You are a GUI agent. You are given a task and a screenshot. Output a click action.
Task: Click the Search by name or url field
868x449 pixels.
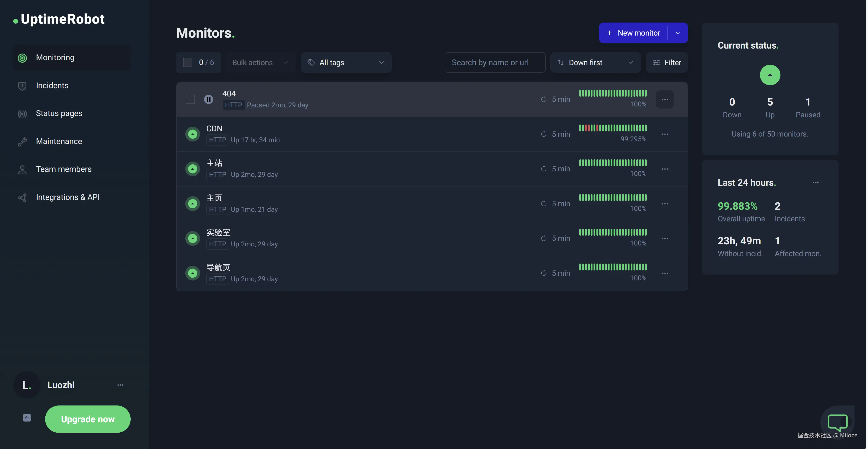pyautogui.click(x=495, y=62)
